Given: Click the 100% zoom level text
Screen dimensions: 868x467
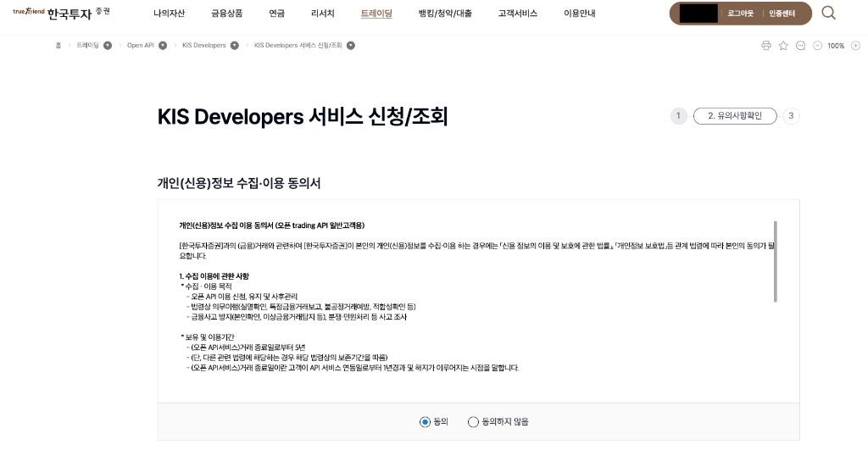Looking at the screenshot, I should point(836,46).
